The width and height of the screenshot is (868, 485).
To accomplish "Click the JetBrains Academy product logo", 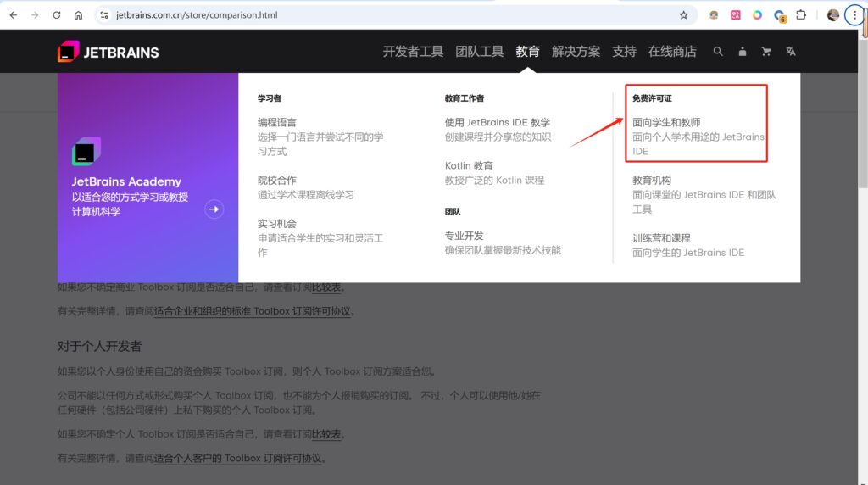I will [x=86, y=151].
